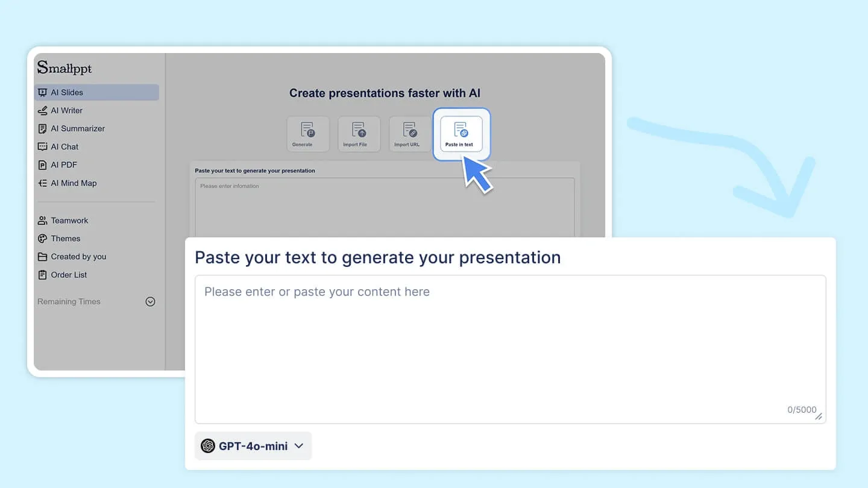
Task: Switch to the Paste in text tab
Action: point(461,134)
